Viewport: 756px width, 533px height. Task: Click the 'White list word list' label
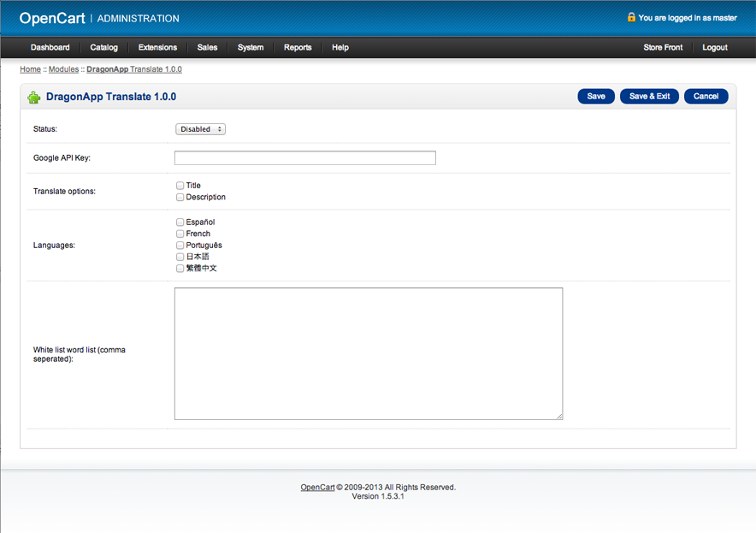tap(79, 354)
